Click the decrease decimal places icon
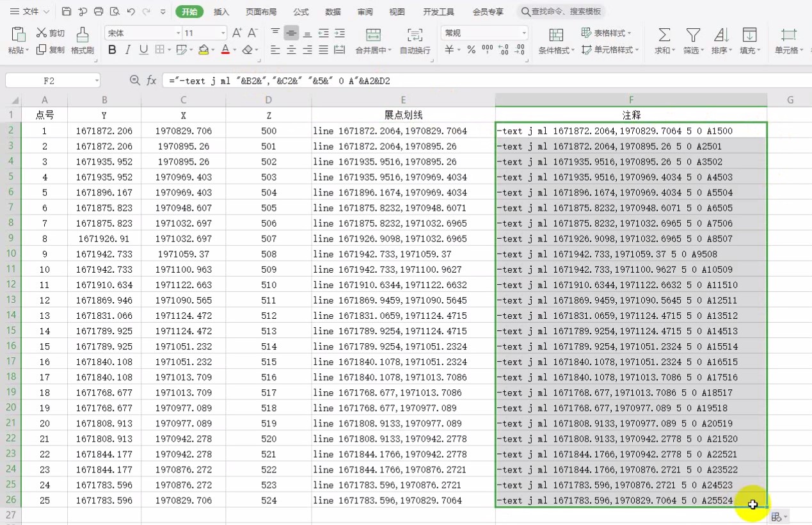 pos(520,49)
